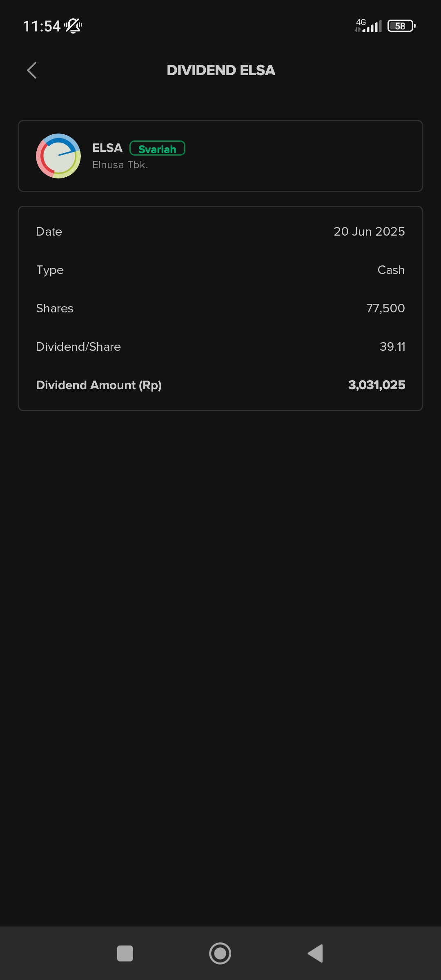Tap the 4G signal strength icon
The width and height of the screenshot is (441, 980).
368,26
